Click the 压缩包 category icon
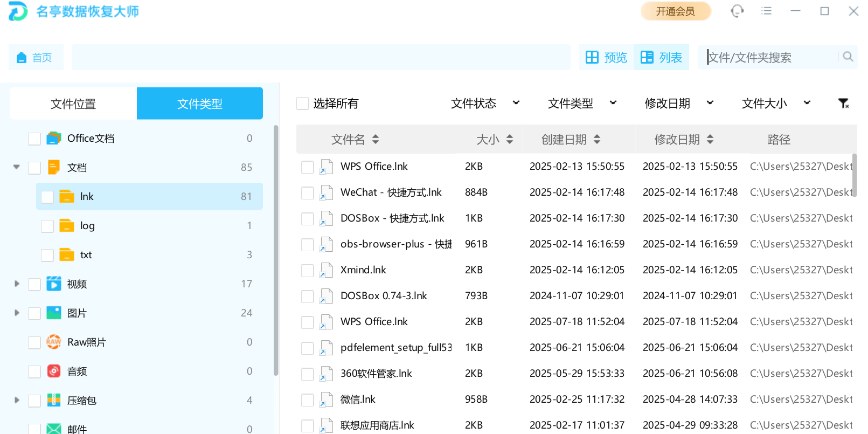Image resolution: width=868 pixels, height=434 pixels. point(53,400)
